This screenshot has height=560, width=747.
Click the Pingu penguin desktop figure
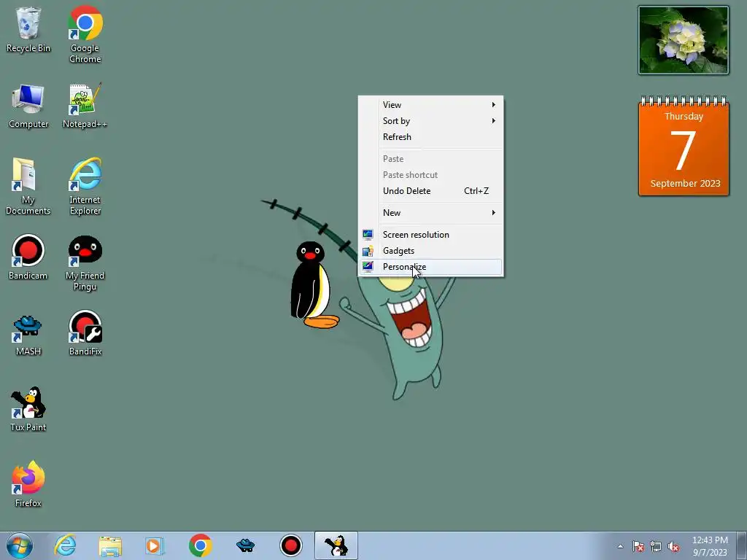tap(313, 285)
